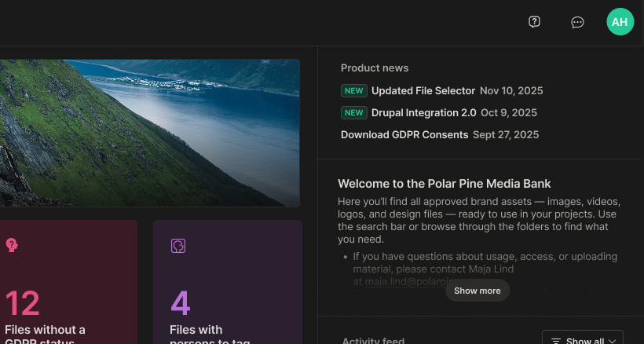This screenshot has width=644, height=344.
Task: Click the Activity feed section heading
Action: pyautogui.click(x=373, y=341)
